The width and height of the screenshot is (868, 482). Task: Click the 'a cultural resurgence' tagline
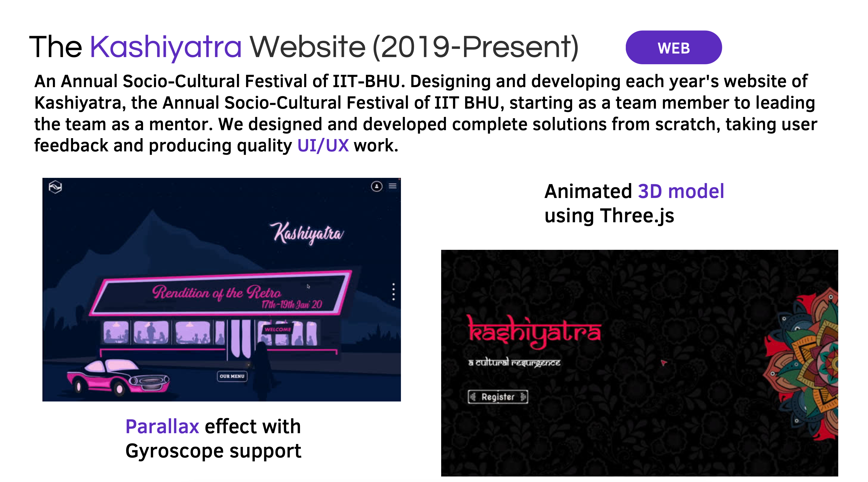click(514, 363)
